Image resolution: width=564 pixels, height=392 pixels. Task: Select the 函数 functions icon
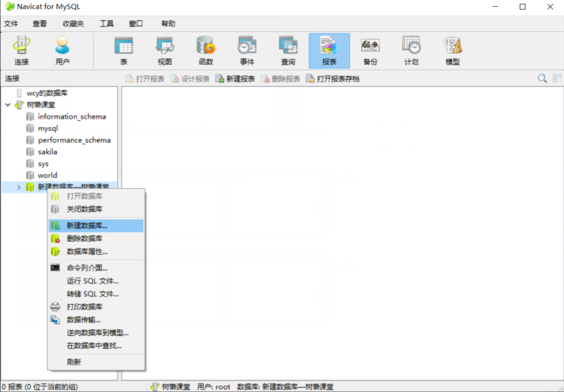[x=206, y=51]
